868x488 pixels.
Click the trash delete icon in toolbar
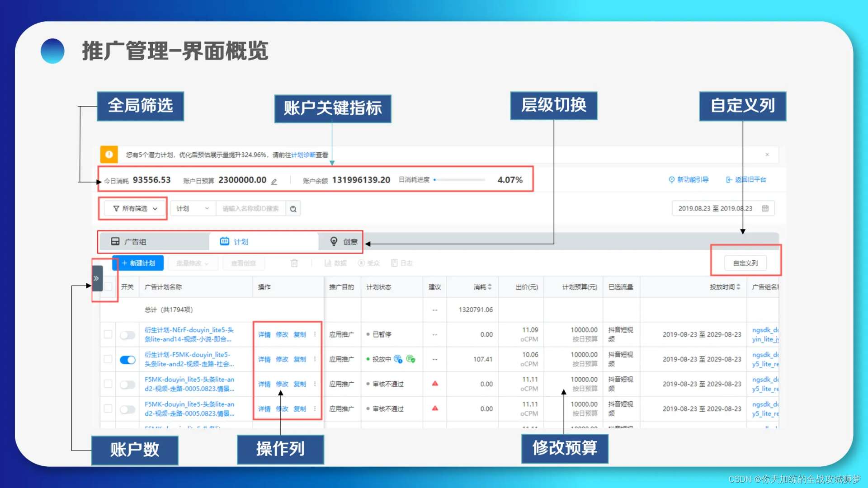coord(294,263)
